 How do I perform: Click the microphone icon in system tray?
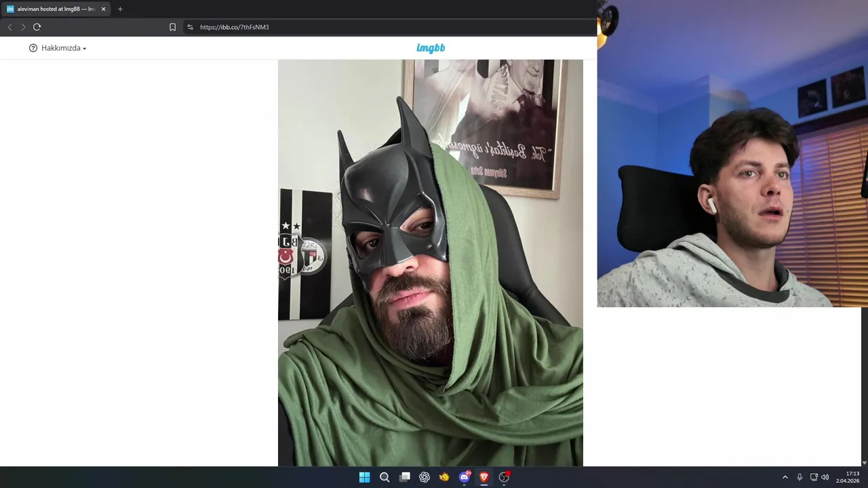(x=800, y=477)
